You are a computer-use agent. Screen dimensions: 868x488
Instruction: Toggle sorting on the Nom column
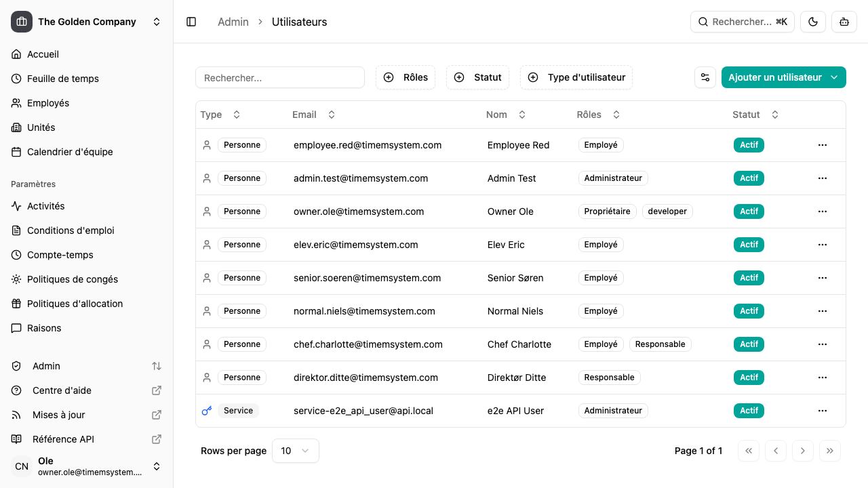521,114
